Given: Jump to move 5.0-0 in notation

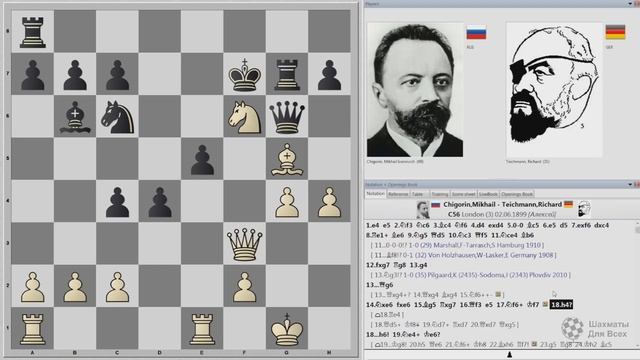Looking at the screenshot, I should click(x=515, y=225).
